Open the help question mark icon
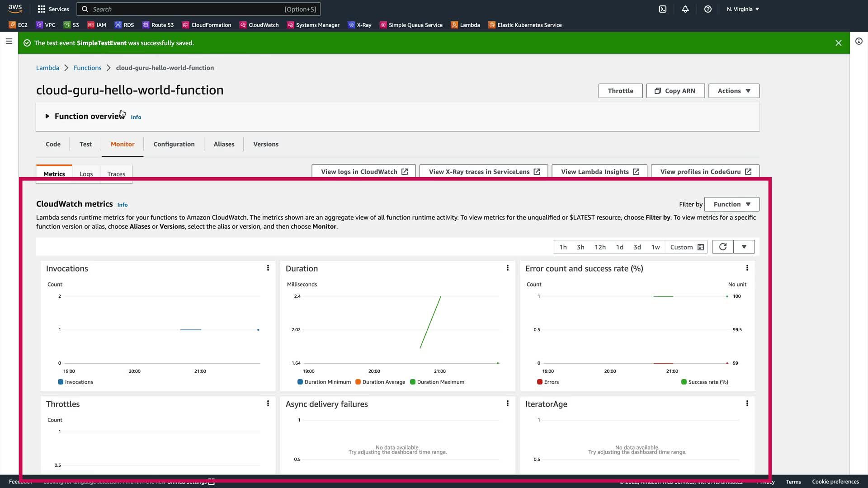 [708, 9]
